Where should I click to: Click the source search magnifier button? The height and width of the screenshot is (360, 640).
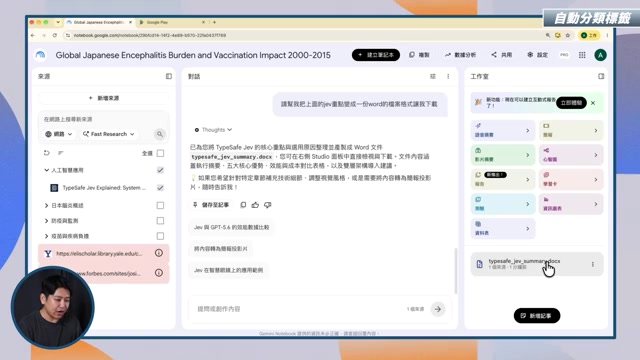coord(160,134)
